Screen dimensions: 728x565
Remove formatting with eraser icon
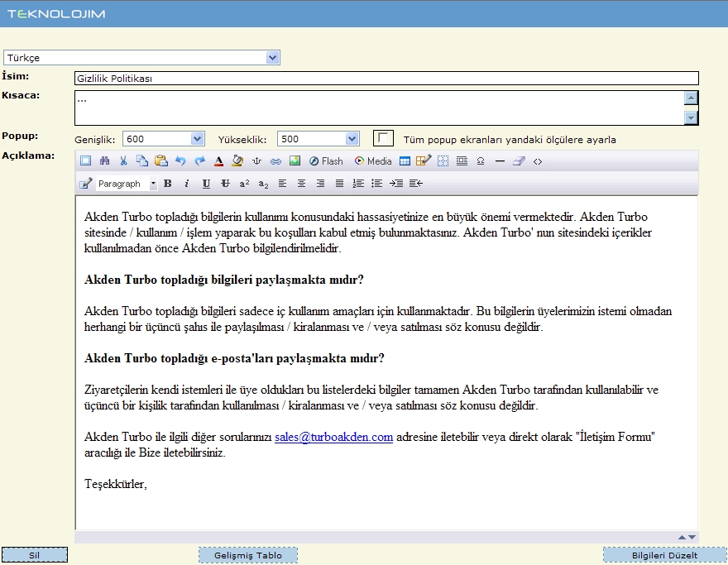click(519, 161)
